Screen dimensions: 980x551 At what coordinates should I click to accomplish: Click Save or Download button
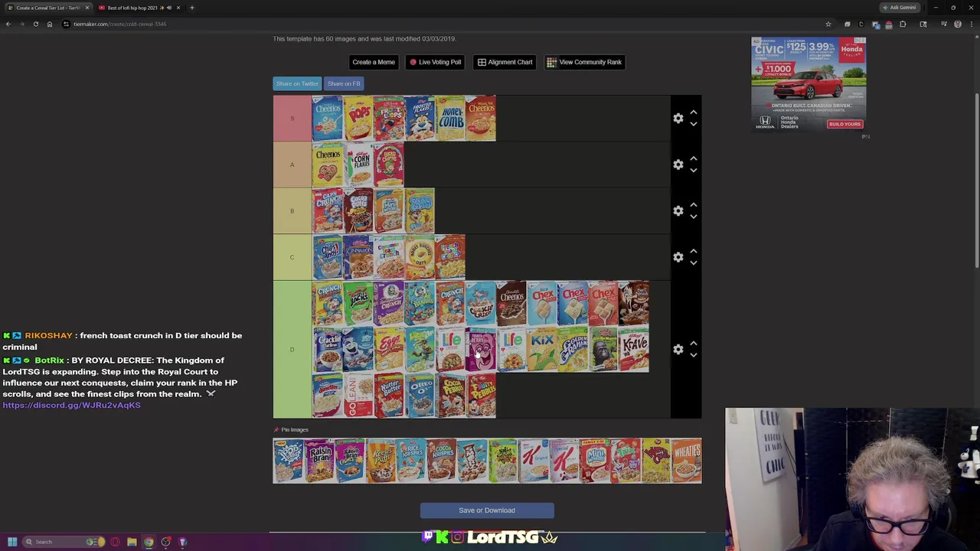pos(487,510)
